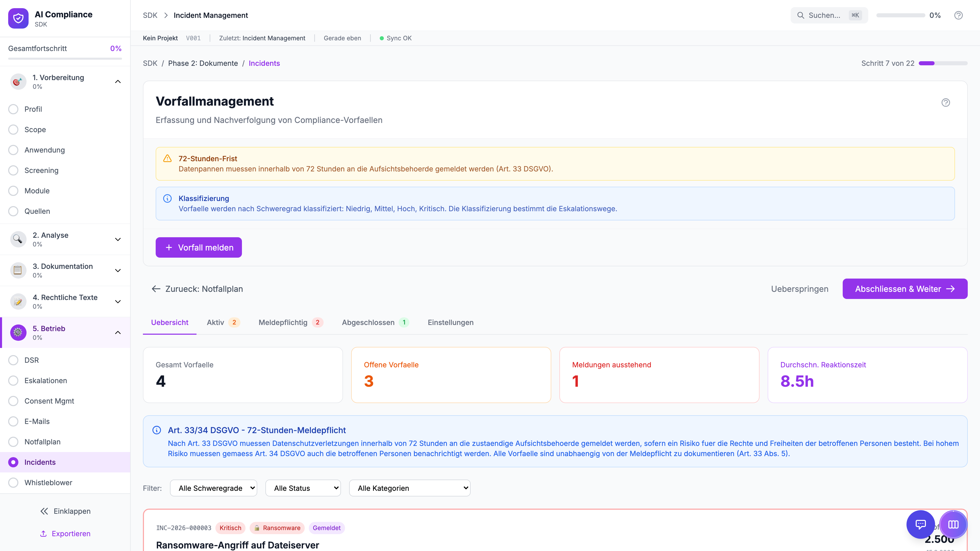Image resolution: width=980 pixels, height=551 pixels.
Task: Select the Profil step radio
Action: click(13, 109)
